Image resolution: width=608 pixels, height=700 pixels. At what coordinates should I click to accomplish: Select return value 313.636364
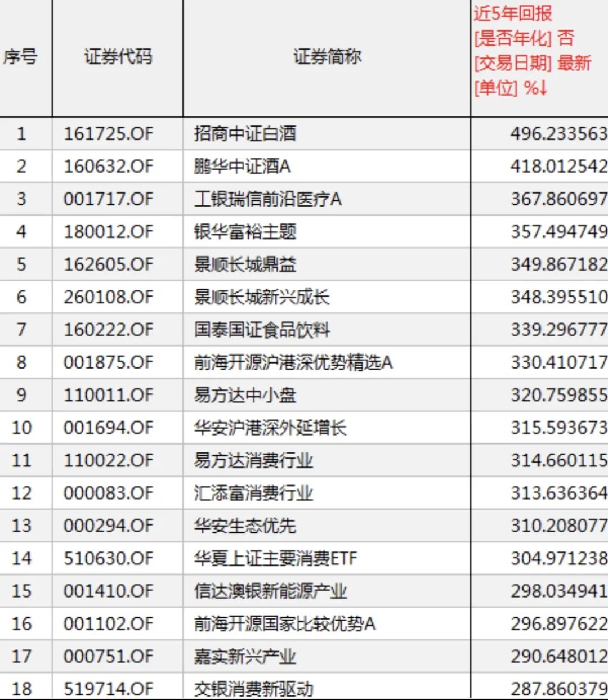coord(559,493)
